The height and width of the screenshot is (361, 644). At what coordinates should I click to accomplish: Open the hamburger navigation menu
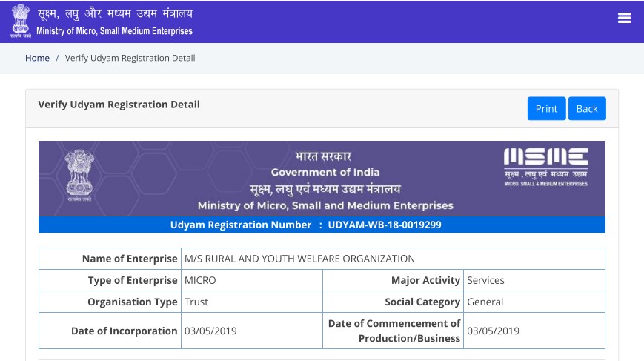click(624, 19)
